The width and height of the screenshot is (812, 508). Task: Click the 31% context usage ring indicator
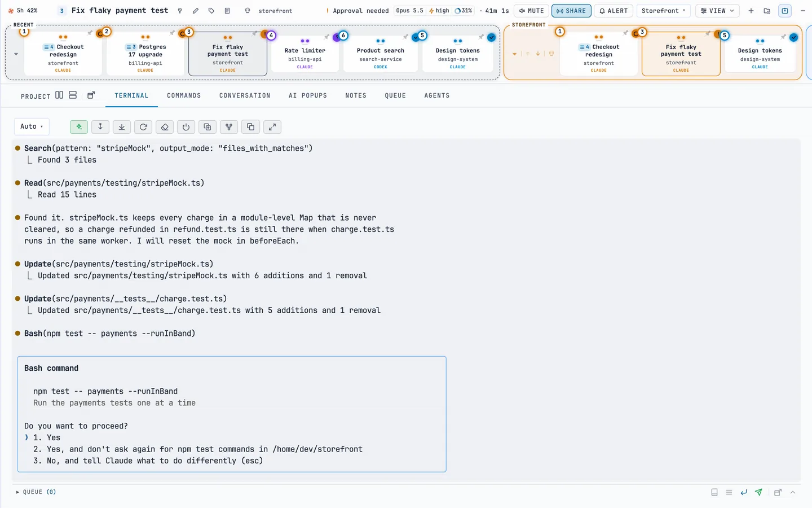click(464, 11)
